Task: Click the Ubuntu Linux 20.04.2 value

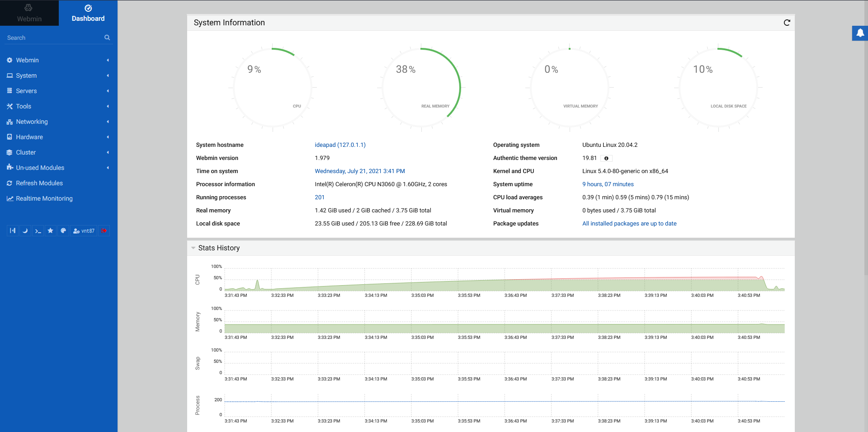Action: pos(610,145)
